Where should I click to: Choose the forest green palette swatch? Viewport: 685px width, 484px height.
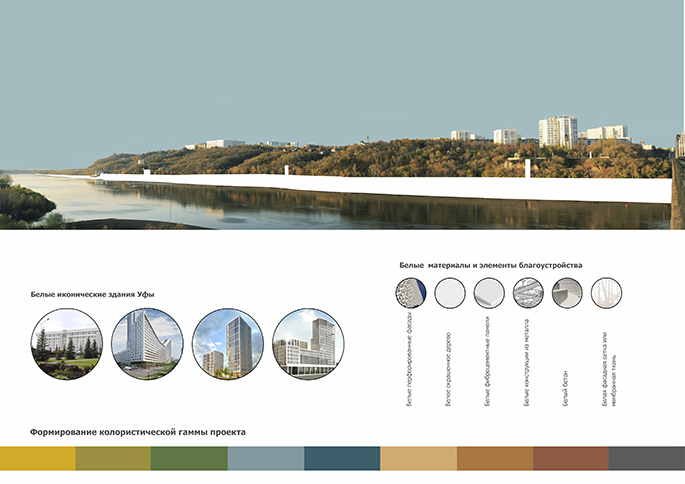(189, 458)
